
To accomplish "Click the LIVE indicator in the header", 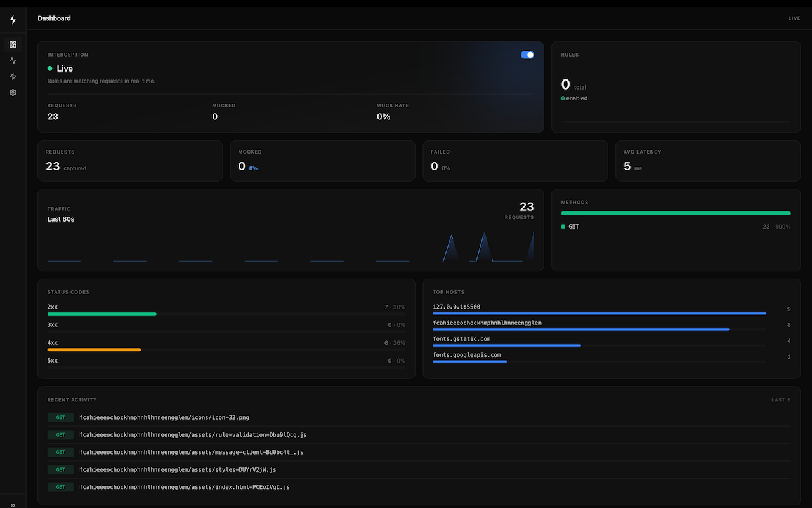I will tap(794, 18).
